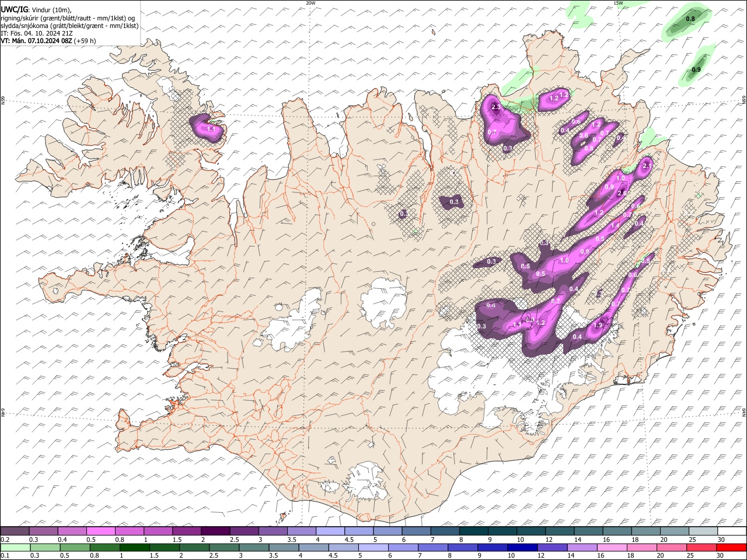The height and width of the screenshot is (560, 747).
Task: Select the red-pink 25 swatch in rain legend
Action: point(701,547)
